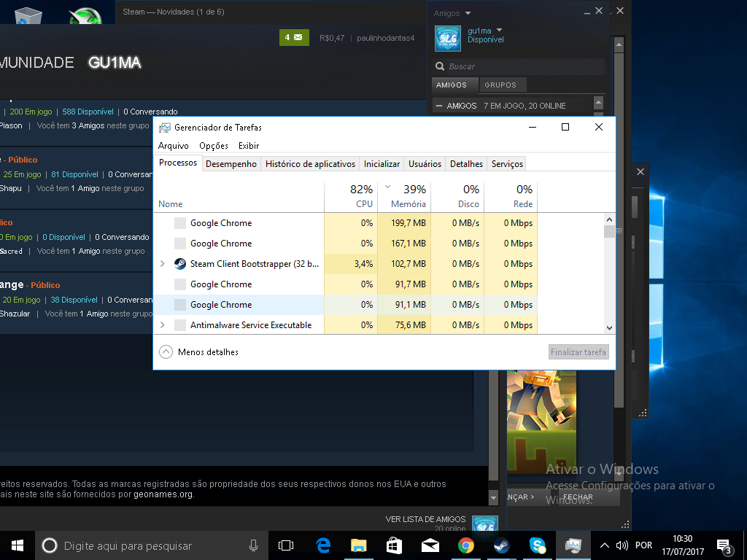Open the Opções menu
The image size is (747, 560).
[x=214, y=146]
